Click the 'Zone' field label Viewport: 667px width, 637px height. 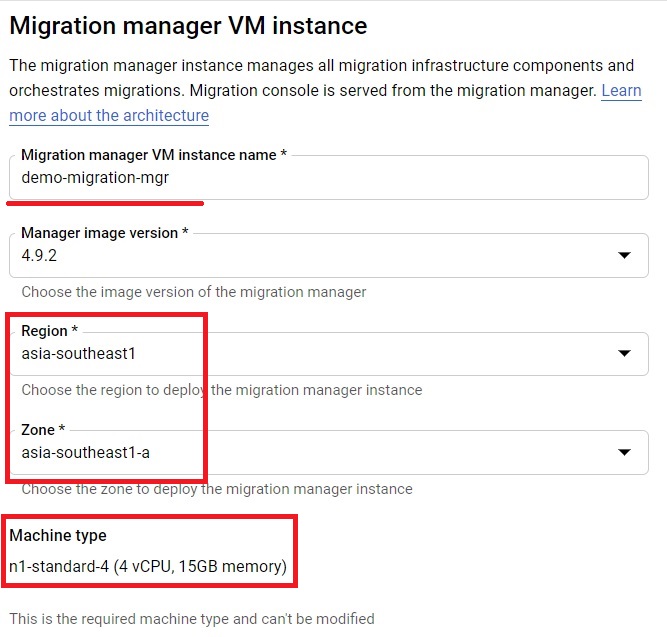[x=43, y=430]
